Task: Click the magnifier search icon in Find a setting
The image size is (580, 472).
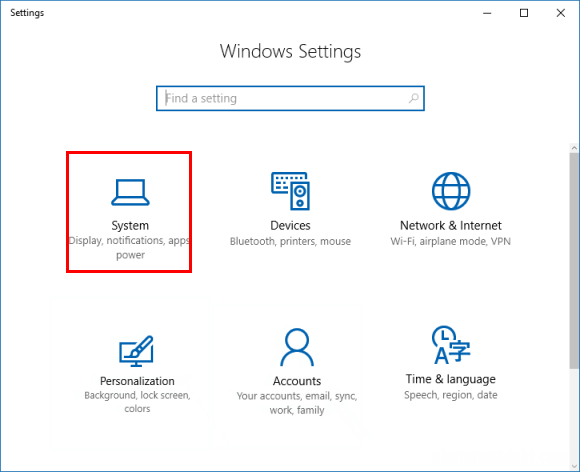Action: 413,98
